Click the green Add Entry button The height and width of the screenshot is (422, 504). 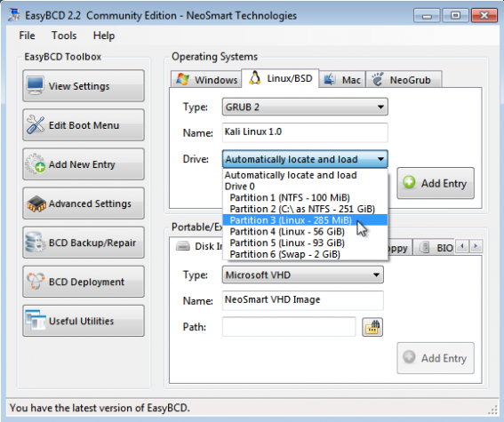[436, 183]
